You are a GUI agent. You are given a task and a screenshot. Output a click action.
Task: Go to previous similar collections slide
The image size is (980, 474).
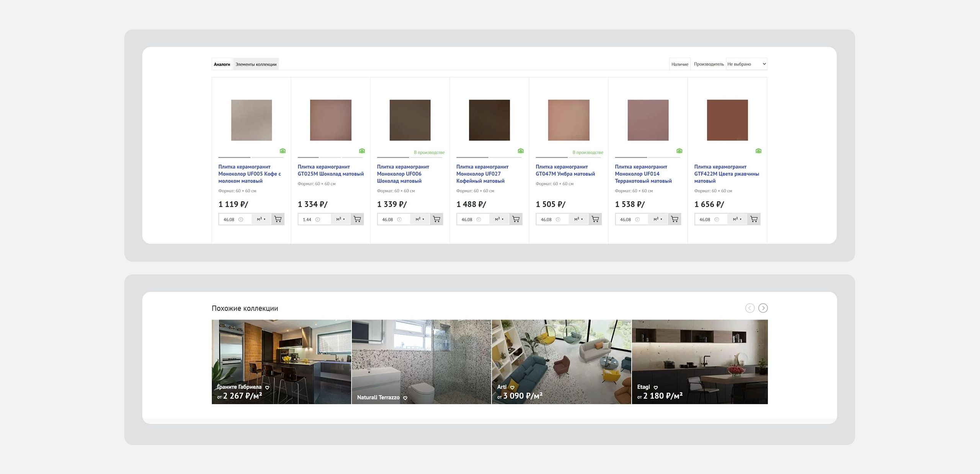pyautogui.click(x=750, y=308)
